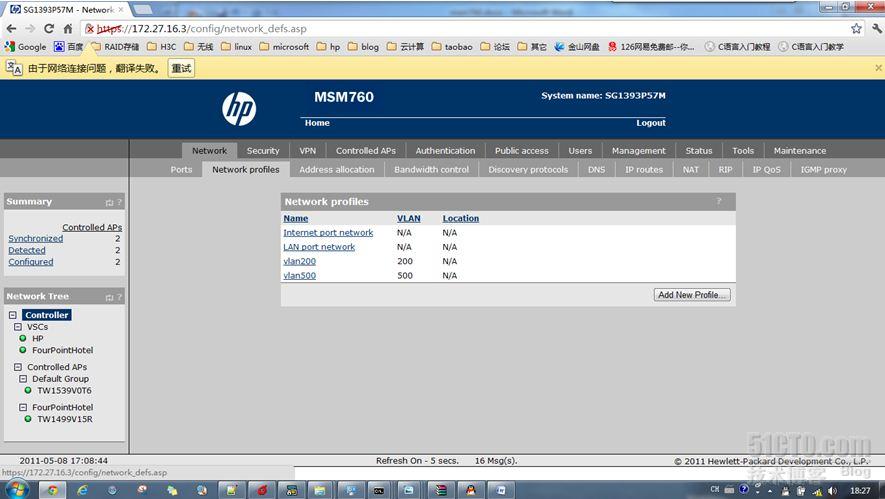The width and height of the screenshot is (885, 499).
Task: Open the RAID存储 bookmark folder
Action: 115,47
